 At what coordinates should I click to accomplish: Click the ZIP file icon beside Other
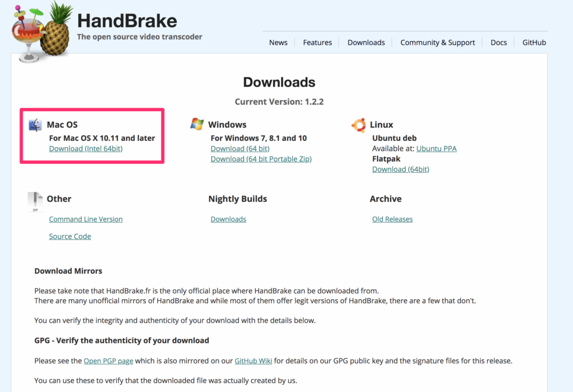pos(35,201)
